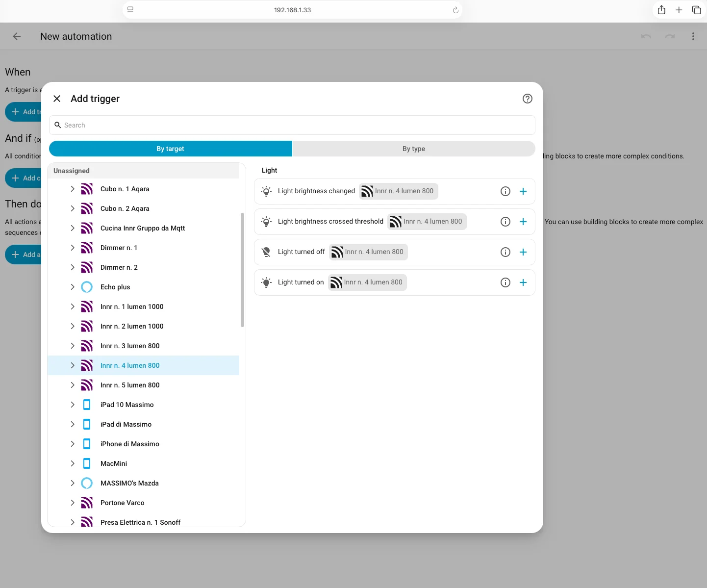
Task: Expand Cucina Innr Gruppo da Mqtt
Action: [73, 228]
